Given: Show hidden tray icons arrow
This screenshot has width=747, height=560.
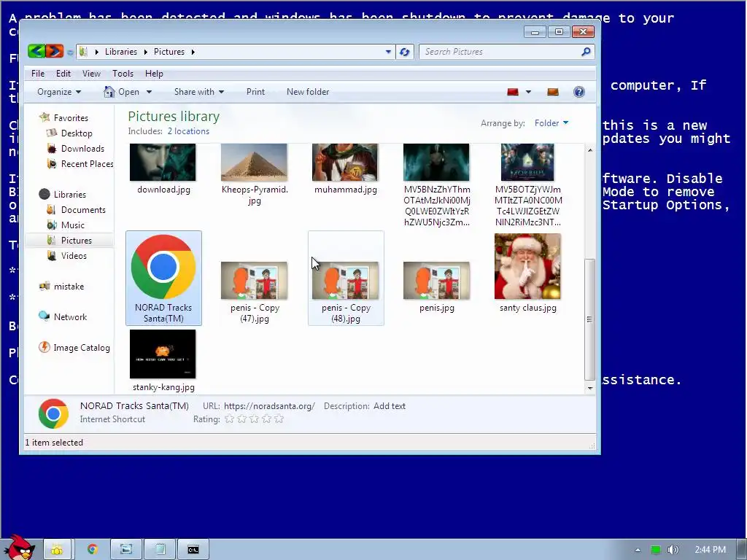Looking at the screenshot, I should click(x=638, y=550).
